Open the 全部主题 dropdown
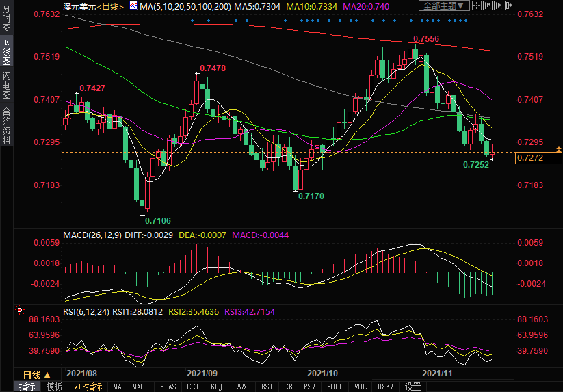This screenshot has height=392, width=563. point(443,6)
